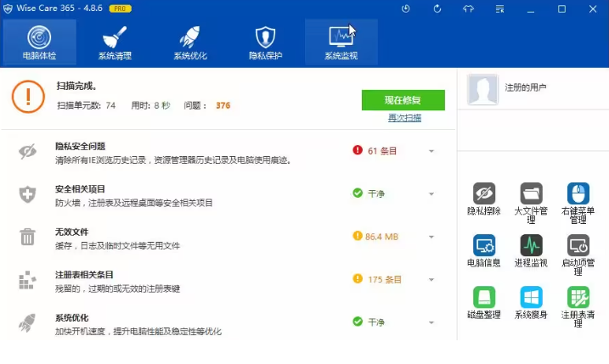
Task: Click the 注册表相关条目 blocks icon
Action: click(27, 280)
